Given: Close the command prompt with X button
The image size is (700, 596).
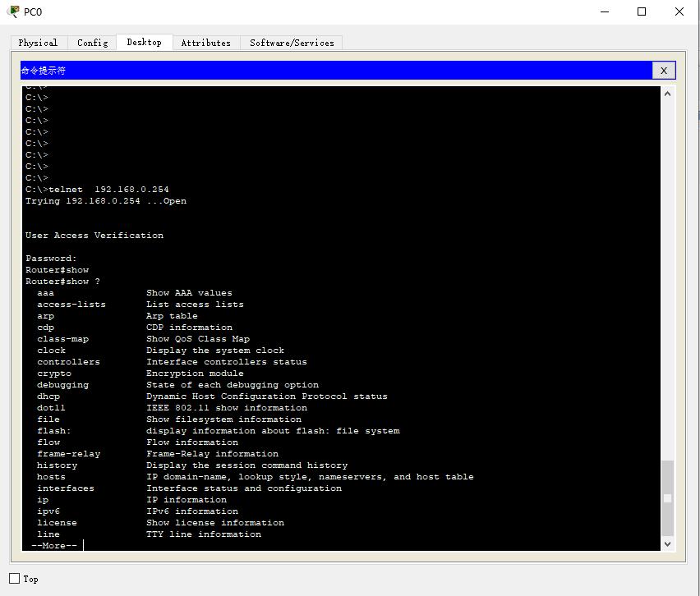Looking at the screenshot, I should coord(663,71).
